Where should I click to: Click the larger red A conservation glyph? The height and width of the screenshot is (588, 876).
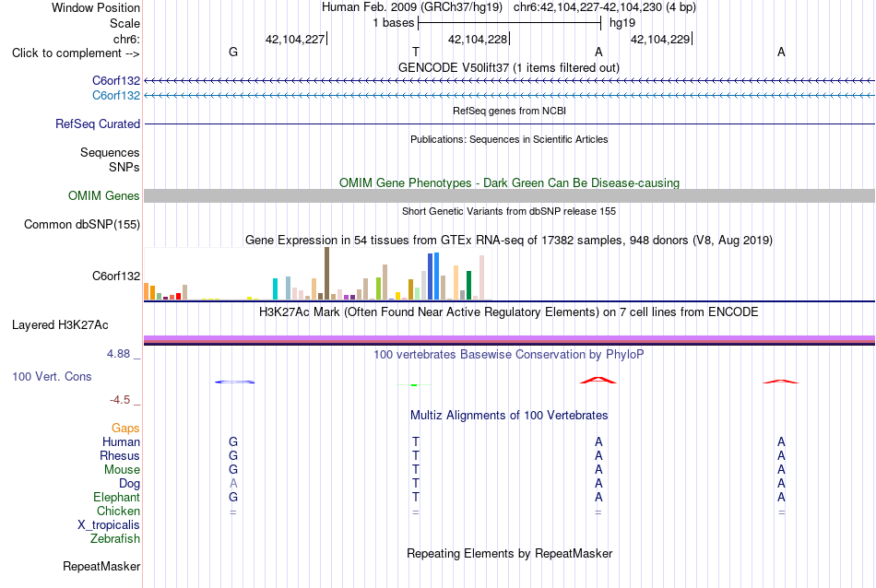tap(598, 381)
